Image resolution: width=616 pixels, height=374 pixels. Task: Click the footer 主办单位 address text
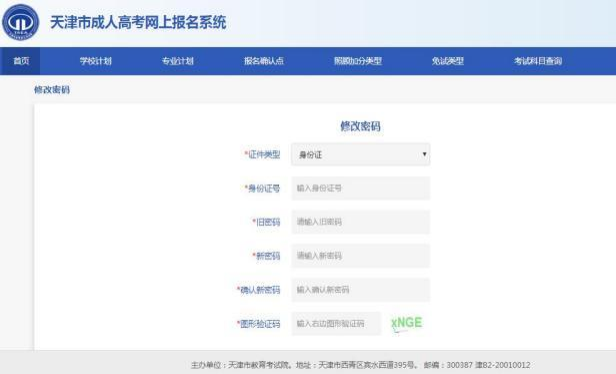click(360, 365)
